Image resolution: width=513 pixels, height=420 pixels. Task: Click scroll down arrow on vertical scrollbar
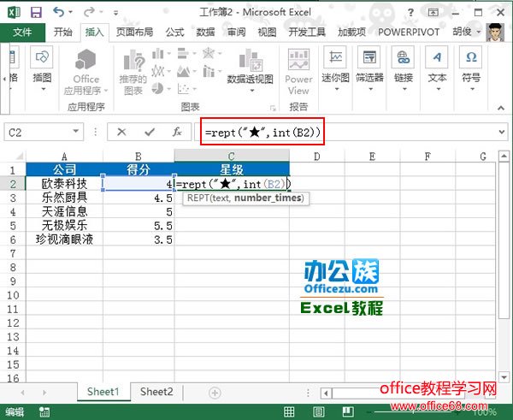504,377
